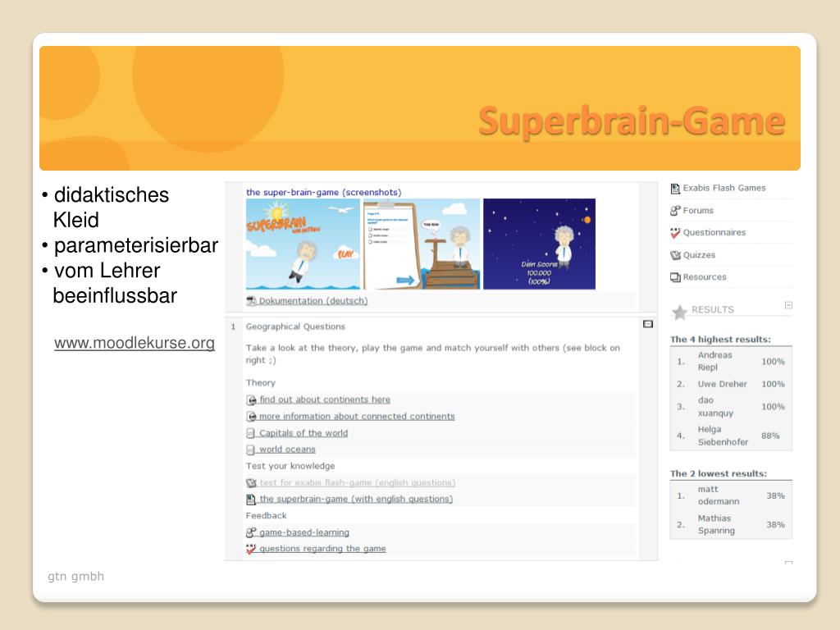
Task: Collapse the Geographical Questions section
Action: point(648,324)
